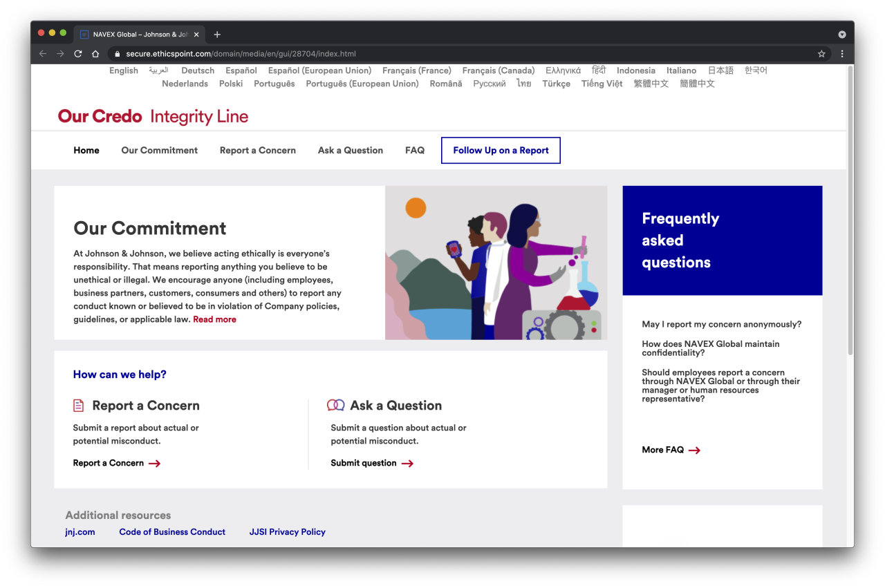
Task: Reload the page with the refresh icon
Action: (78, 54)
